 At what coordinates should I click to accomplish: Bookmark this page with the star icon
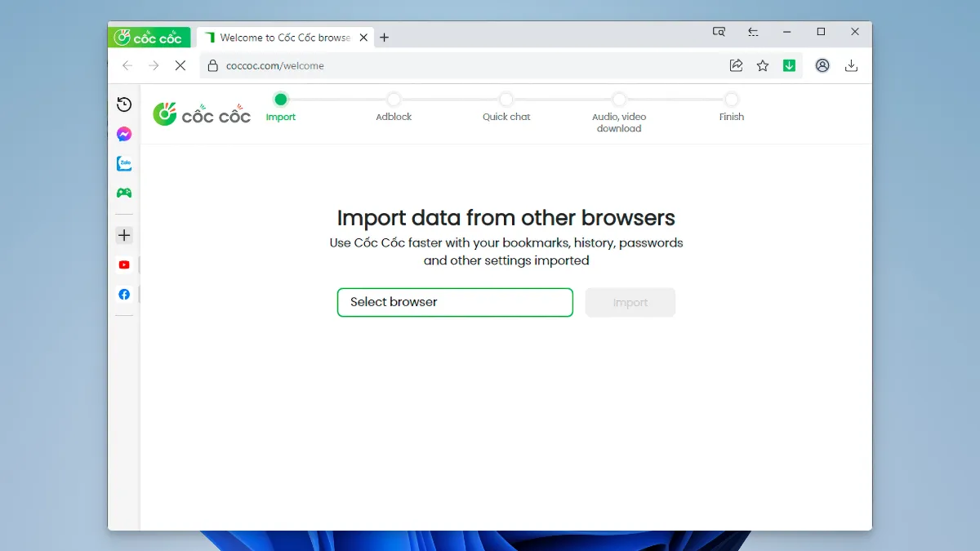pyautogui.click(x=763, y=65)
